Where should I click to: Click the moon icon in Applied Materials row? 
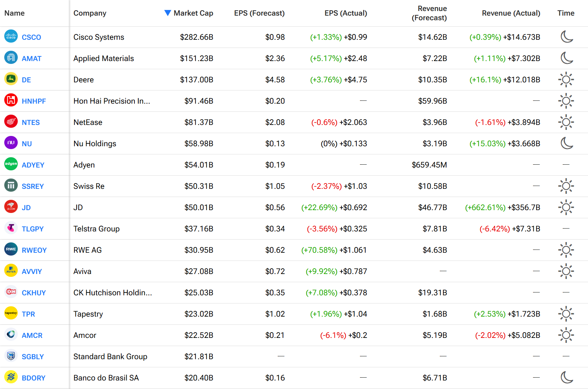567,58
